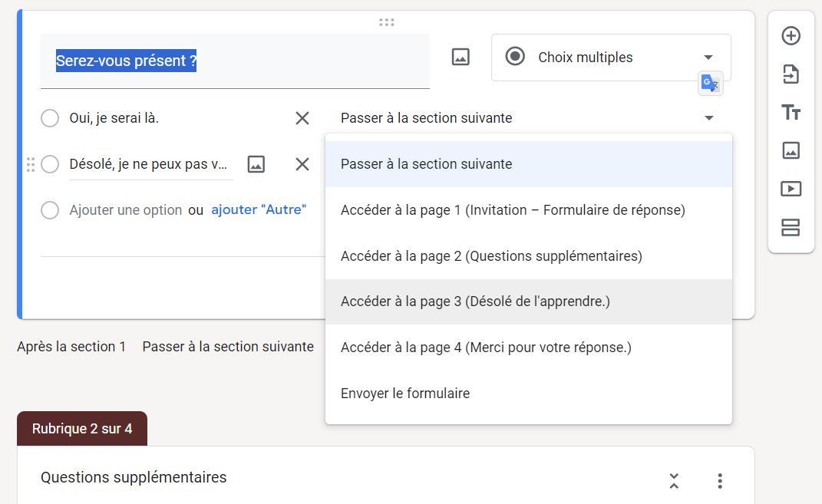Select the "Désolé, je ne peux pas" radio
The image size is (822, 504).
(x=50, y=164)
